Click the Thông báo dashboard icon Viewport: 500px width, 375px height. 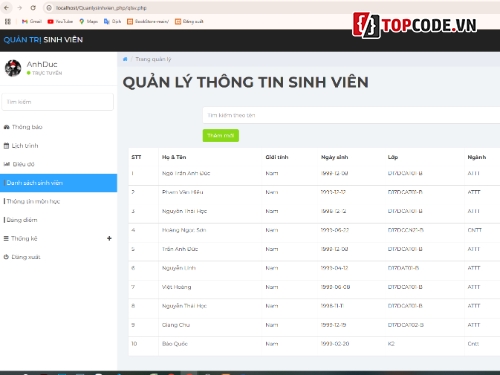pyautogui.click(x=6, y=127)
